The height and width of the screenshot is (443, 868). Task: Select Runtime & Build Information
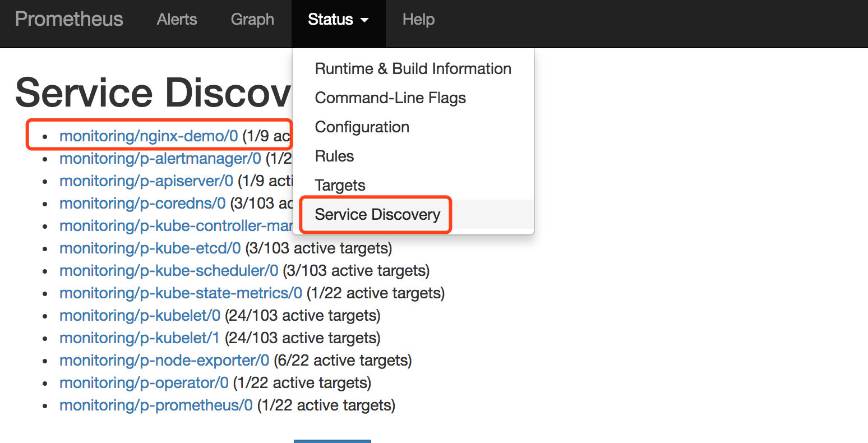(x=413, y=68)
